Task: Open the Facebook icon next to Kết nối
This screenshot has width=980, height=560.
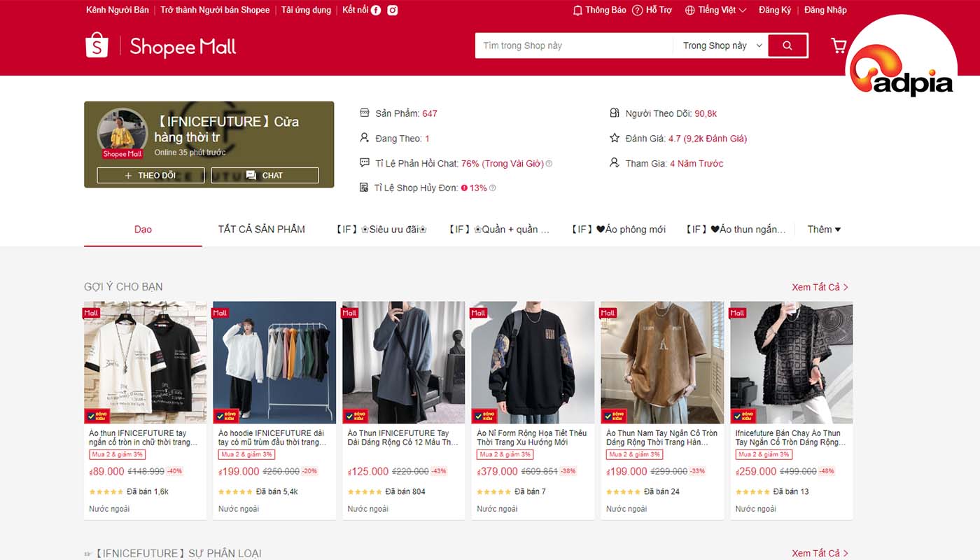Action: click(376, 10)
